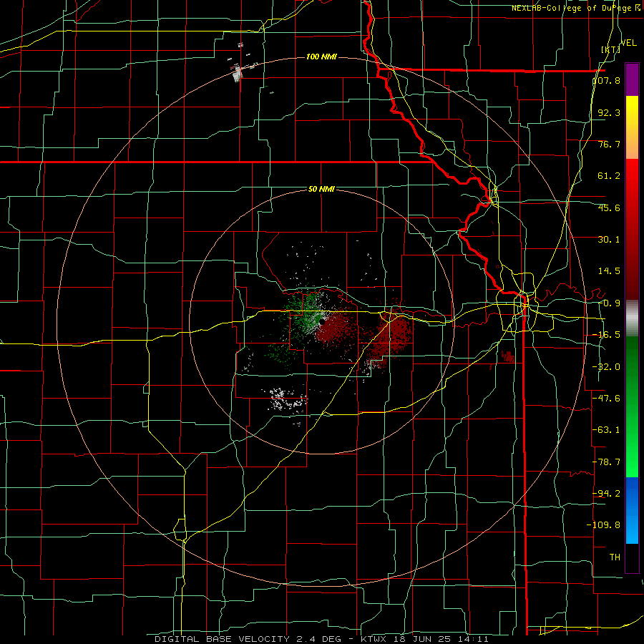
Task: Click the 107.8 velocity scale value
Action: pos(607,80)
